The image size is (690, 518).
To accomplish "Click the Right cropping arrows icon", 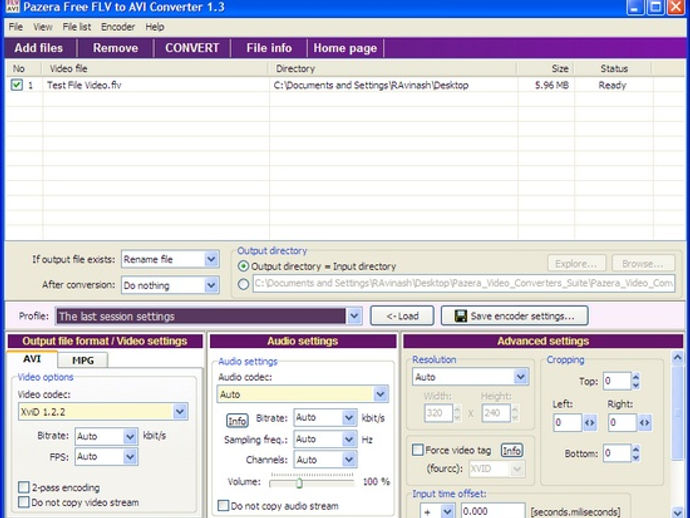I will (x=644, y=422).
